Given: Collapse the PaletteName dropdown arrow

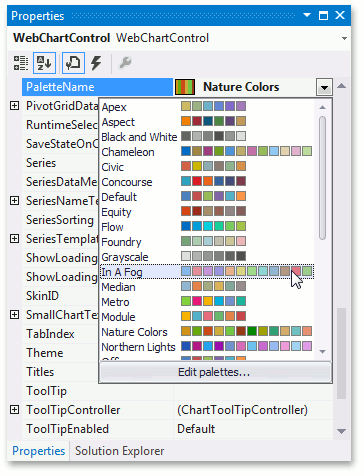Looking at the screenshot, I should click(324, 88).
